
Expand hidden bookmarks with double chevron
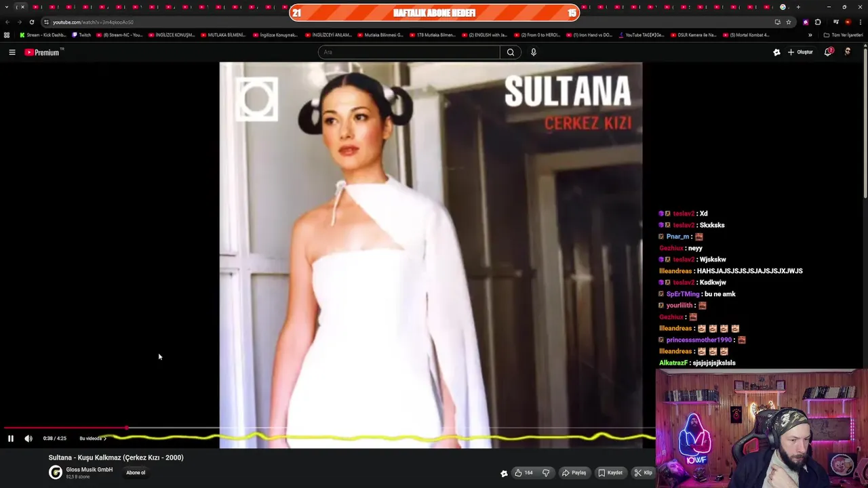pos(810,35)
